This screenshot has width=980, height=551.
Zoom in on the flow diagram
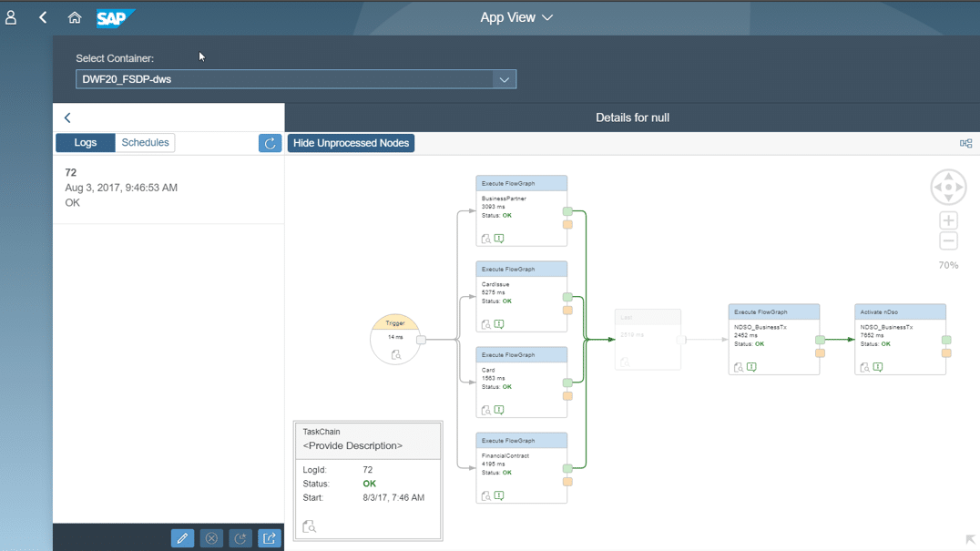point(948,220)
